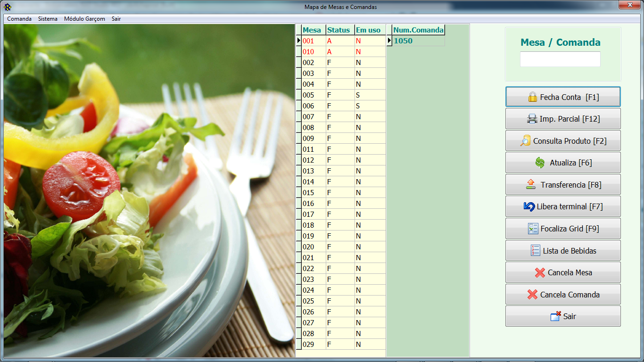Image resolution: width=644 pixels, height=362 pixels.
Task: Click the red X icon on Cancela Comanda
Action: [x=532, y=295]
